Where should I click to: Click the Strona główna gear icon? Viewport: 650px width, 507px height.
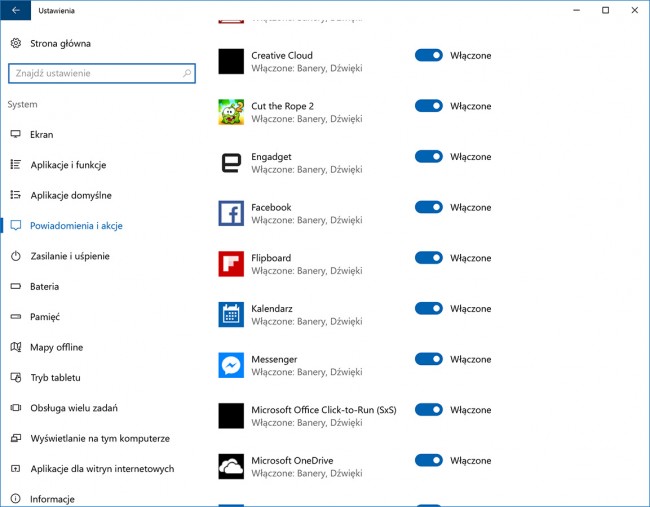(x=16, y=43)
